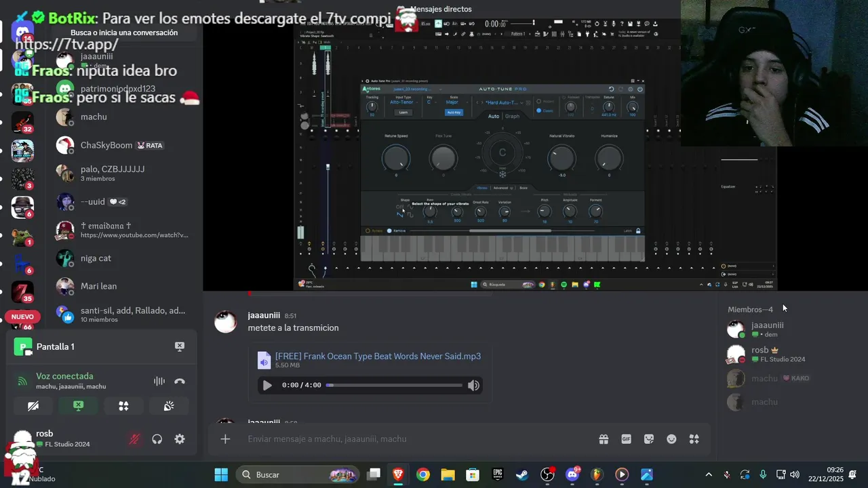Switch to Auto tab in streamed Auto-Tune
The height and width of the screenshot is (488, 868).
pyautogui.click(x=494, y=116)
